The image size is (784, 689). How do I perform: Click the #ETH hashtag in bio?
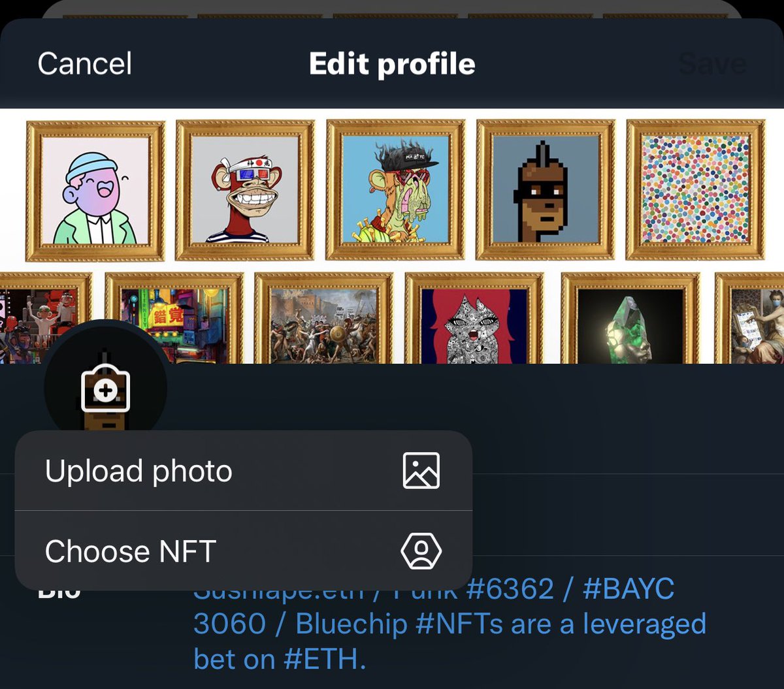[x=325, y=659]
